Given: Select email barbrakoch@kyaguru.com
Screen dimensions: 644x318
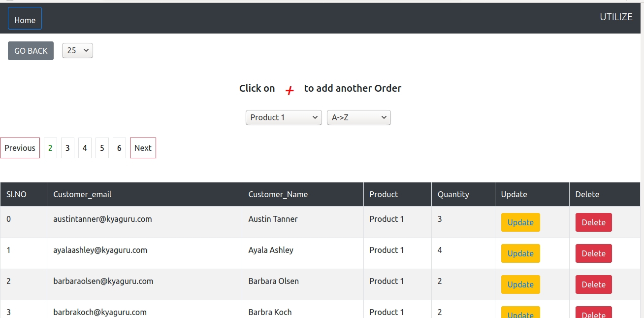Looking at the screenshot, I should [x=100, y=312].
